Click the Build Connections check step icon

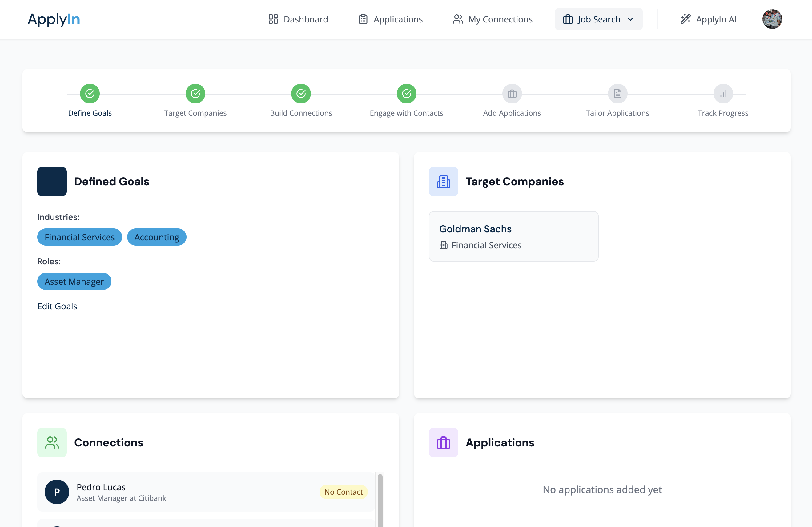click(301, 94)
